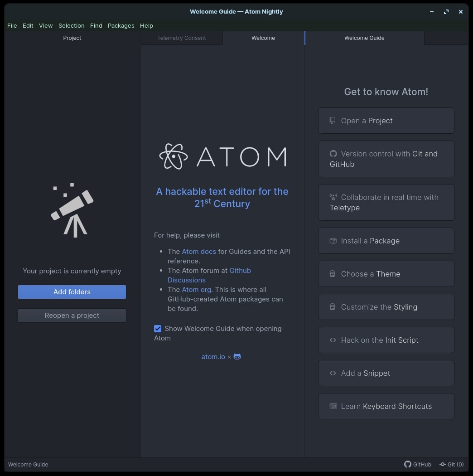Click the paint bucket icon in Customize the Styling
473x476 pixels.
pyautogui.click(x=333, y=307)
